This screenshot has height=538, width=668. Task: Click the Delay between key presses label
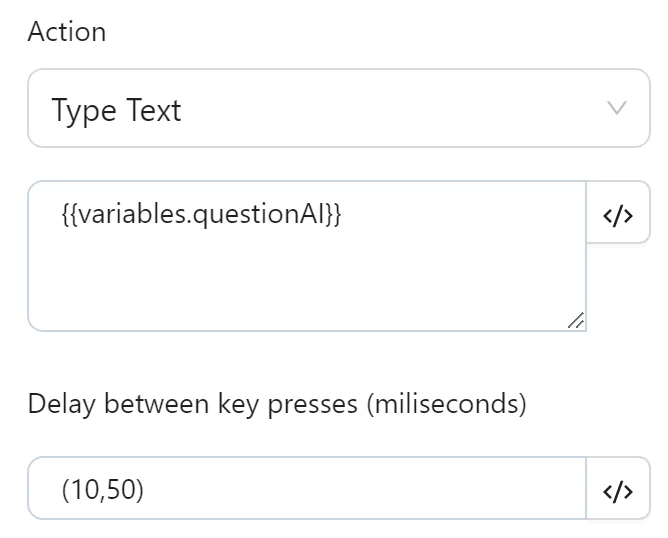point(277,404)
